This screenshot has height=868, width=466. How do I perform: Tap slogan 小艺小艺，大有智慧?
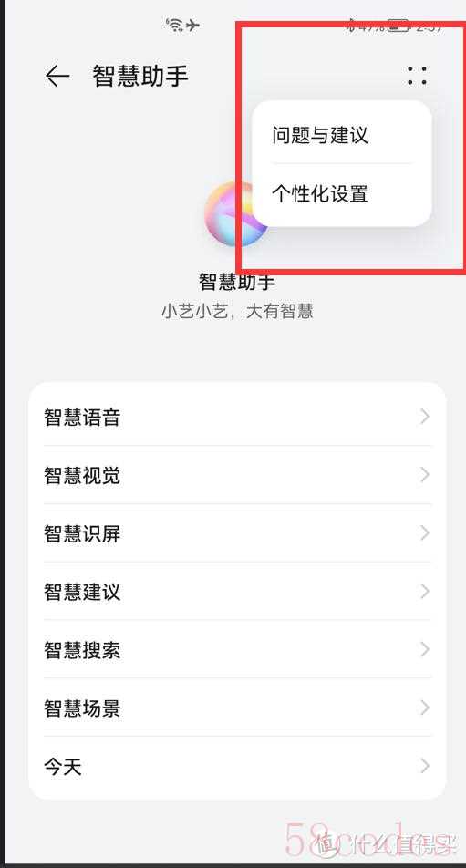[237, 311]
